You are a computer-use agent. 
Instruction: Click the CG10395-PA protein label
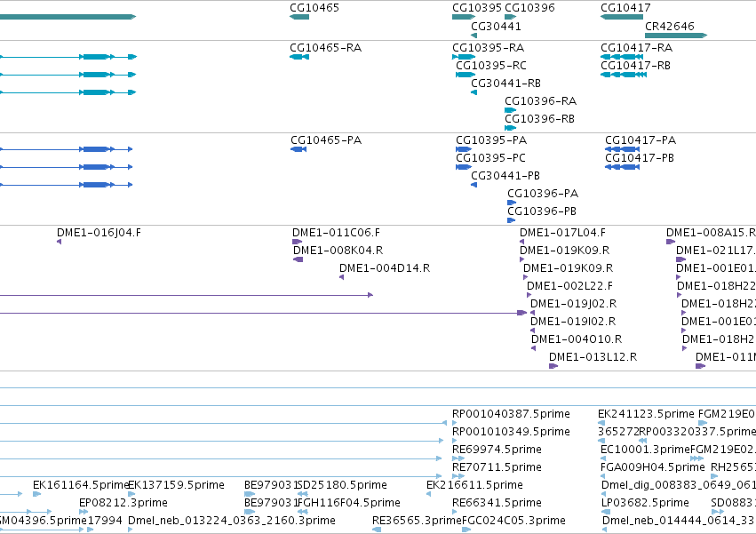pyautogui.click(x=491, y=139)
